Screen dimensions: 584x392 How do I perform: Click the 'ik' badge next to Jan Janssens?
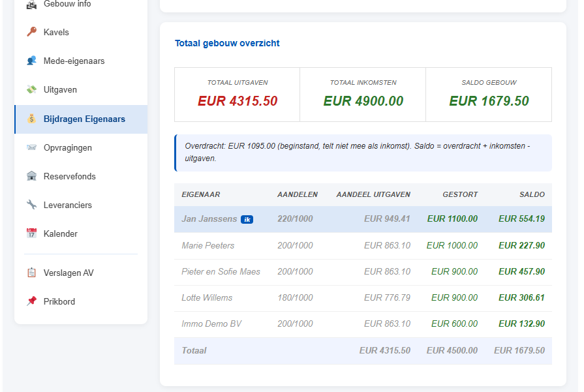[247, 220]
